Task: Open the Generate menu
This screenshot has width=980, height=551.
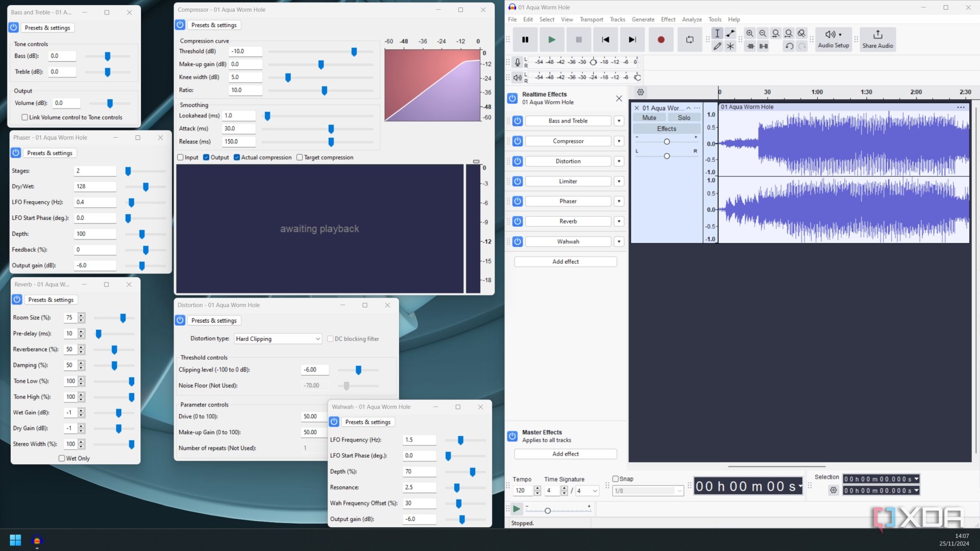Action: click(643, 20)
